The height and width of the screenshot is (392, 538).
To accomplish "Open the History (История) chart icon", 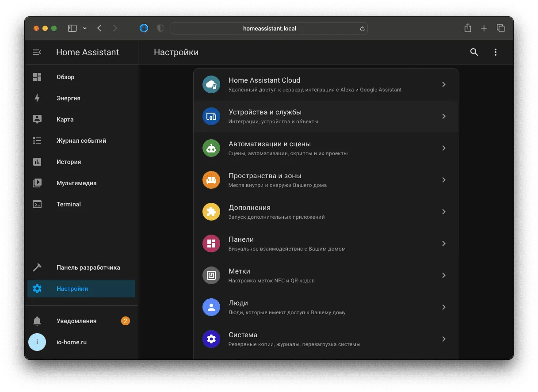I will click(x=37, y=162).
